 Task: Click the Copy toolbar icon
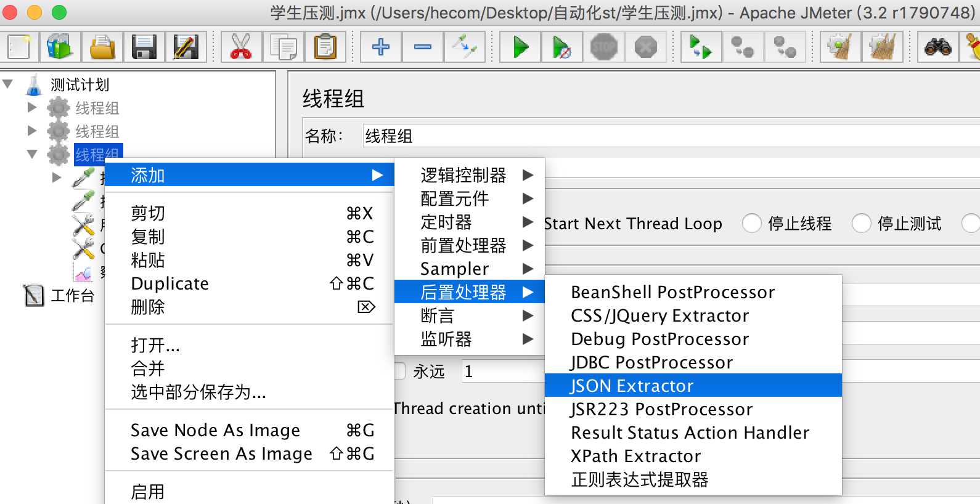pyautogui.click(x=283, y=47)
